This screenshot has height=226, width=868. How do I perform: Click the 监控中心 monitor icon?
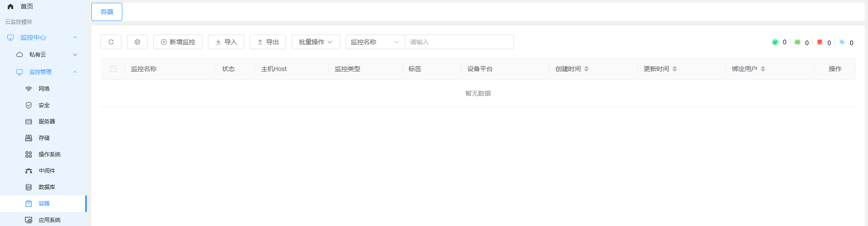click(10, 37)
